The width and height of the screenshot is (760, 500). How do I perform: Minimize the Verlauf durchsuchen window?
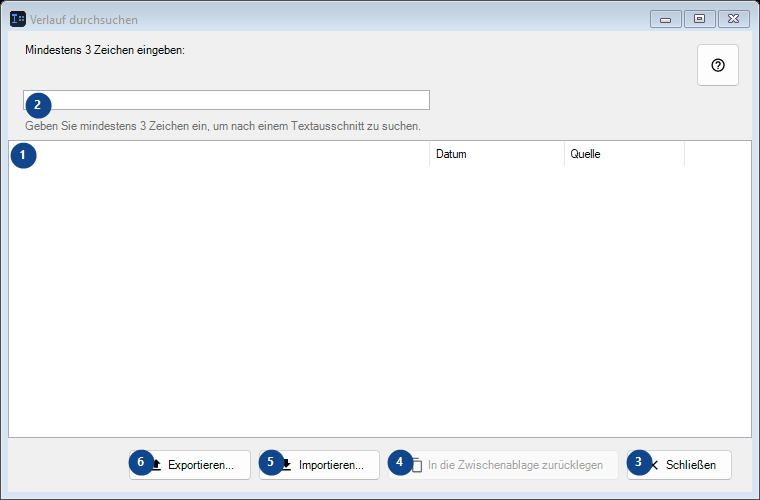(x=665, y=19)
